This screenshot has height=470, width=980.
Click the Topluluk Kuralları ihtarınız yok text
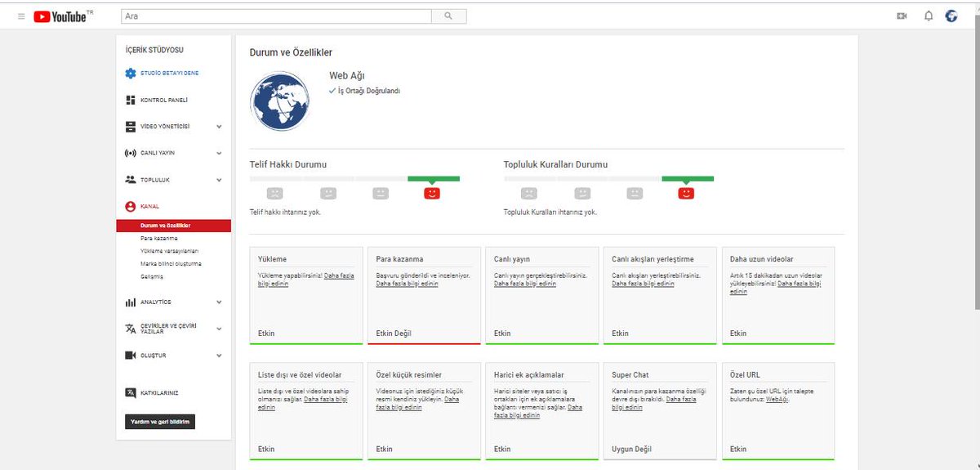pyautogui.click(x=550, y=212)
